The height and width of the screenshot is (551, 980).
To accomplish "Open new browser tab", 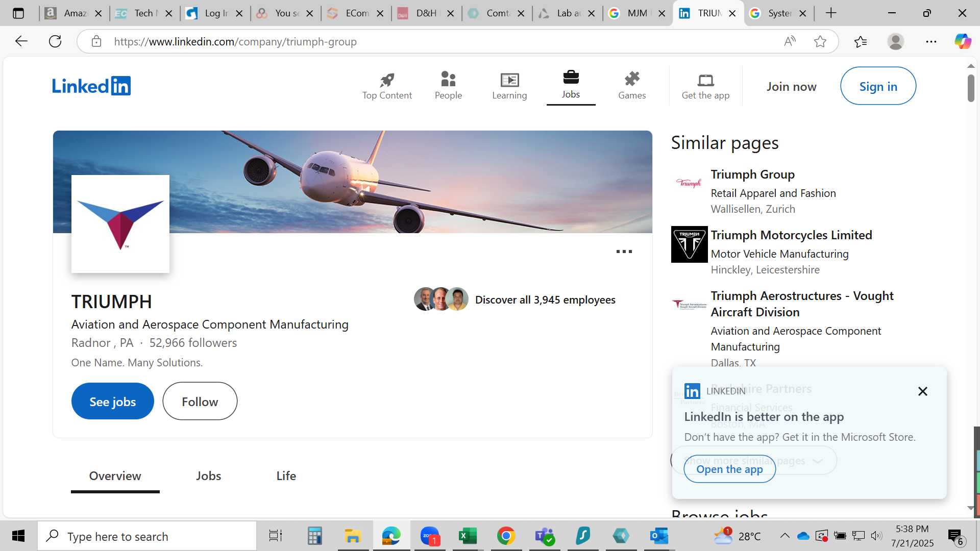I will click(x=831, y=13).
